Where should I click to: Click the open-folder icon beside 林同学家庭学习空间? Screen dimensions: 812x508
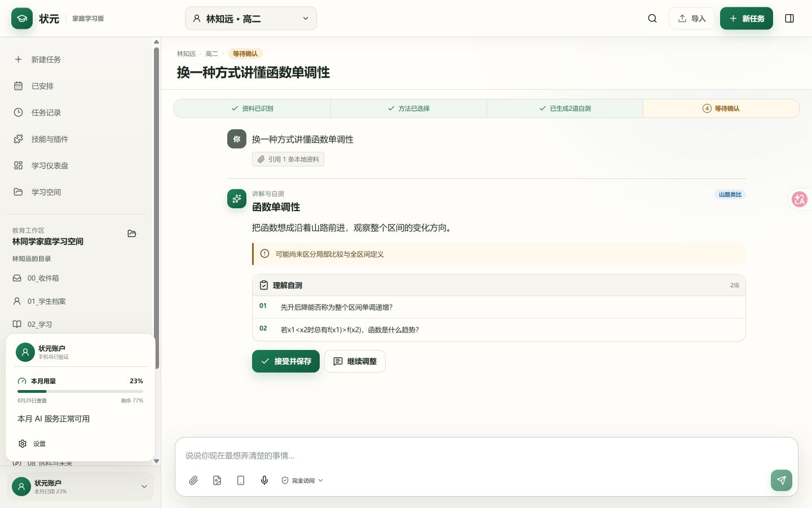(x=132, y=234)
